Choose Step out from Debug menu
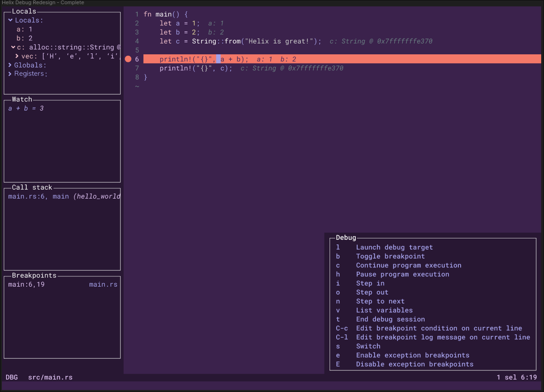The width and height of the screenshot is (544, 392). (372, 292)
